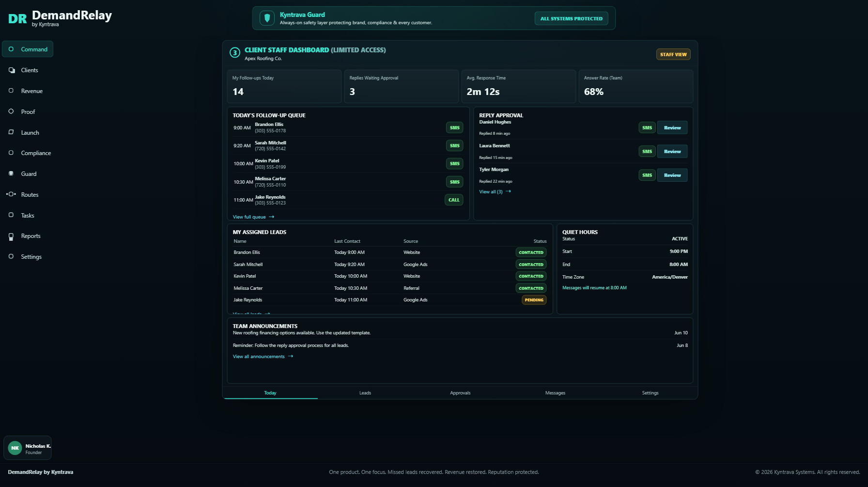
Task: Click My Follow-ups Today card
Action: (284, 86)
